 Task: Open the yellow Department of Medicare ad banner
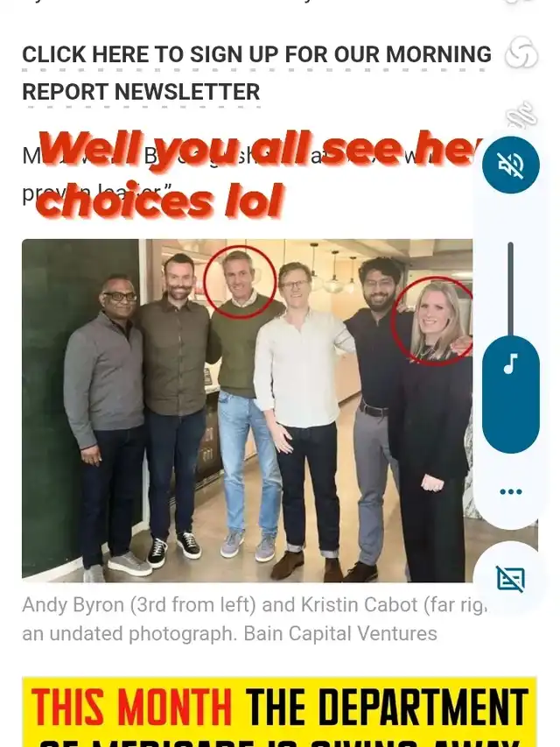pyautogui.click(x=279, y=711)
